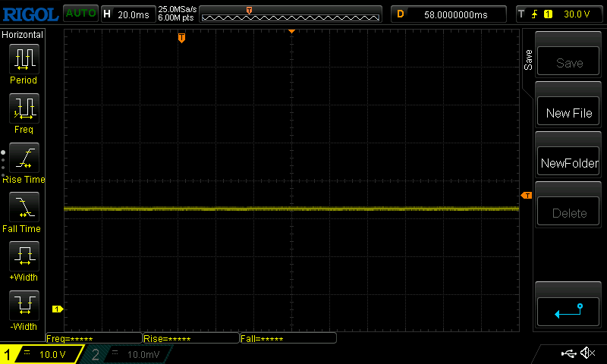Toggle the speaker mute icon
The width and height of the screenshot is (607, 364).
pos(587,353)
